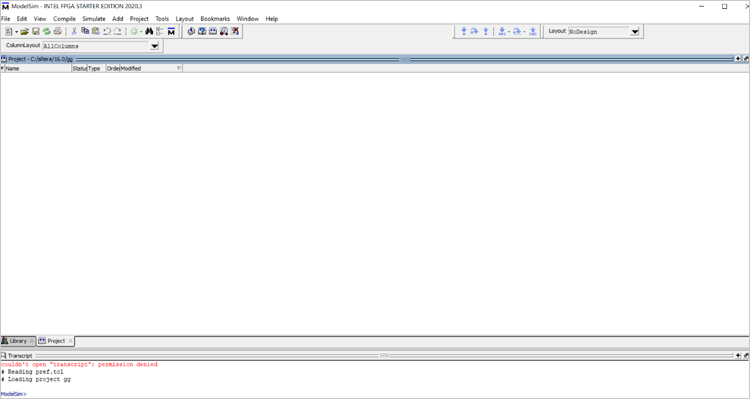Click the green Reload icon
The image size is (750, 399).
(x=46, y=31)
